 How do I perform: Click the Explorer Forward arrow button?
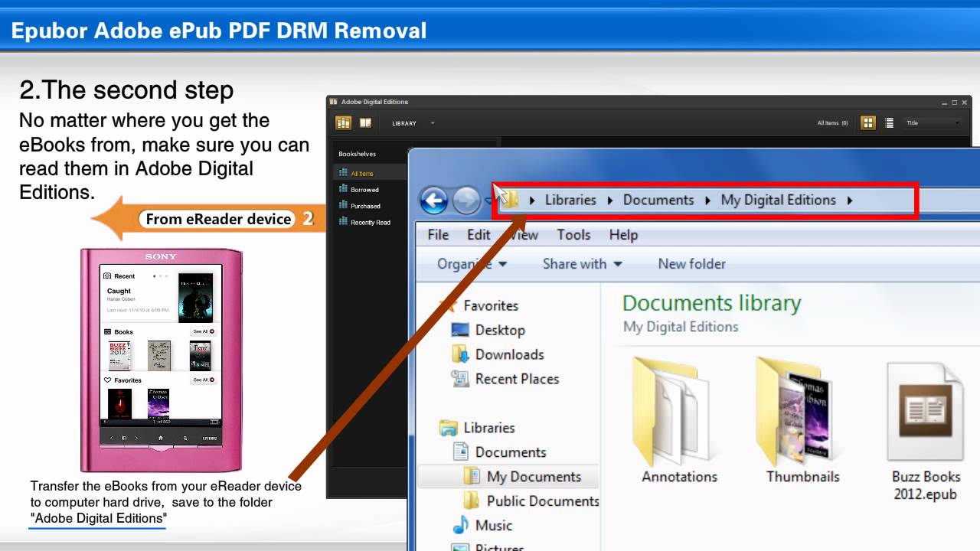(x=466, y=201)
